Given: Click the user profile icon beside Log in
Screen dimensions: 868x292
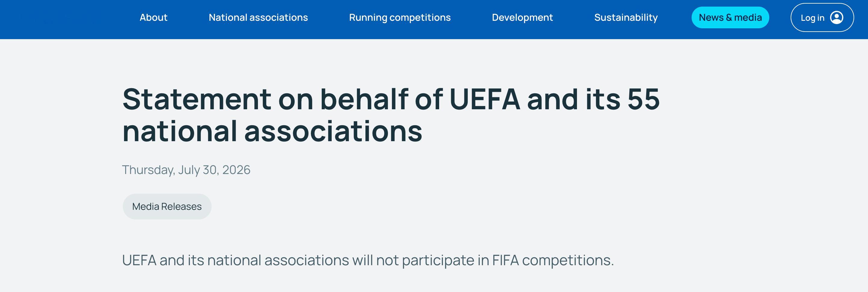Looking at the screenshot, I should click(837, 17).
